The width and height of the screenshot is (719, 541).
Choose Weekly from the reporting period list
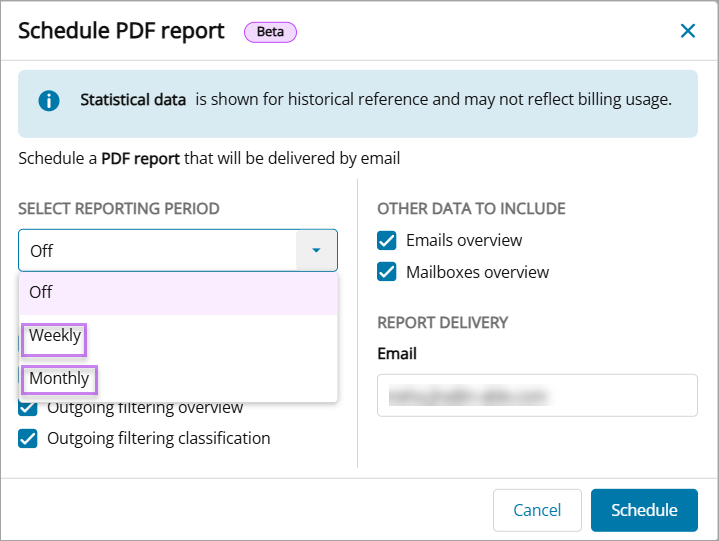tap(56, 336)
